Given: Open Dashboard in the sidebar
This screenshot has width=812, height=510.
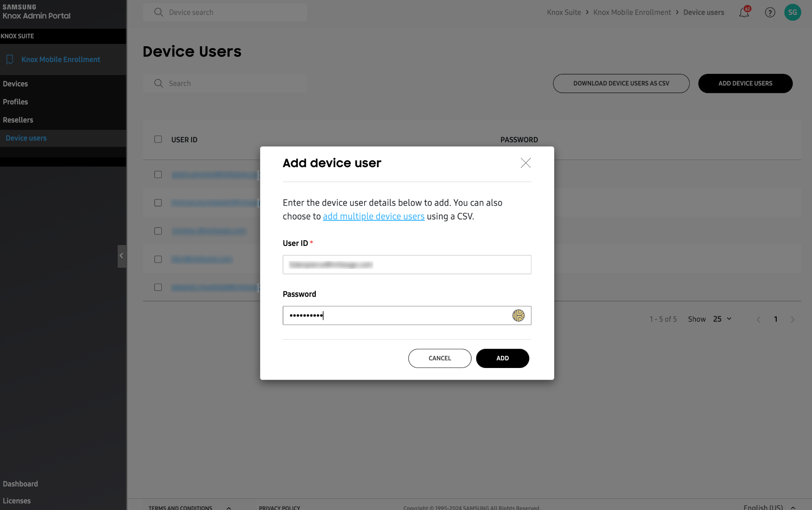Looking at the screenshot, I should tap(20, 484).
